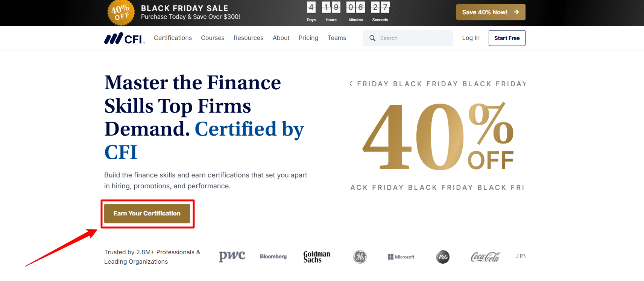Click the Goldman Sachs logo
This screenshot has width=644, height=281.
pos(316,257)
